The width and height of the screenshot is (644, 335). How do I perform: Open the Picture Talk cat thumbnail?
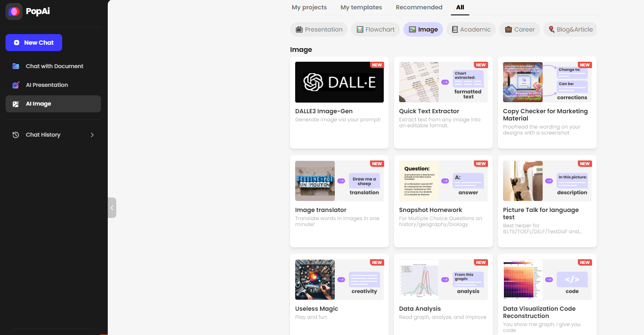tap(523, 181)
